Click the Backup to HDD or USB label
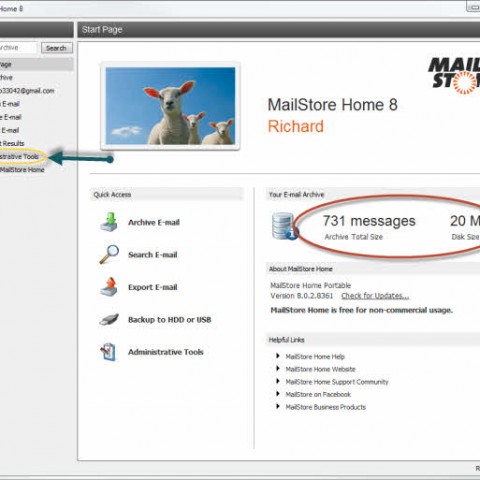The height and width of the screenshot is (480, 480). [x=170, y=320]
